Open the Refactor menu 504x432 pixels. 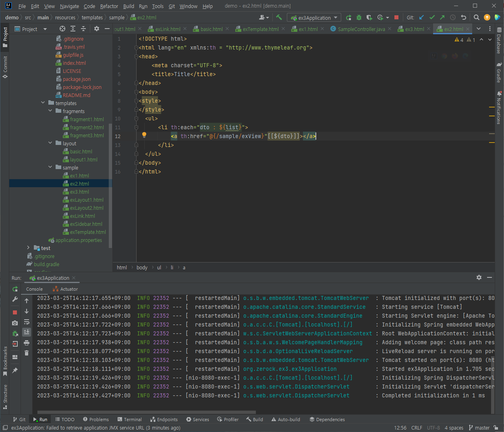point(109,6)
